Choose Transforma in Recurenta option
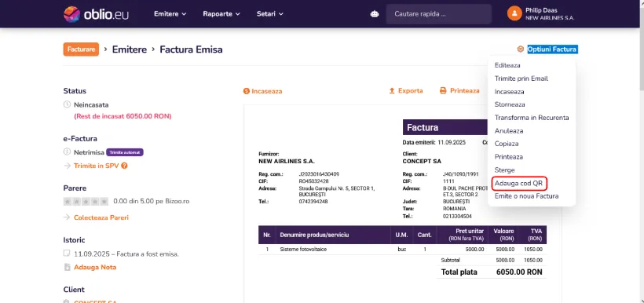The image size is (644, 303). click(x=532, y=118)
